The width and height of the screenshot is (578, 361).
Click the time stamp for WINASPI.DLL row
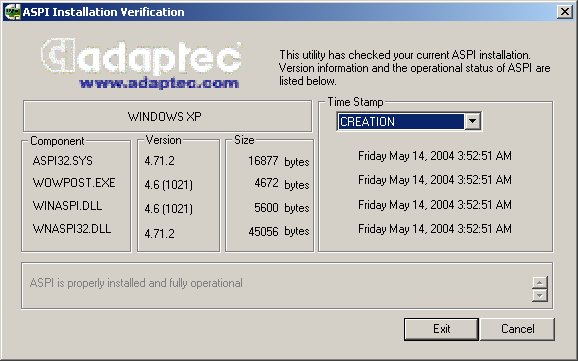[x=435, y=205]
